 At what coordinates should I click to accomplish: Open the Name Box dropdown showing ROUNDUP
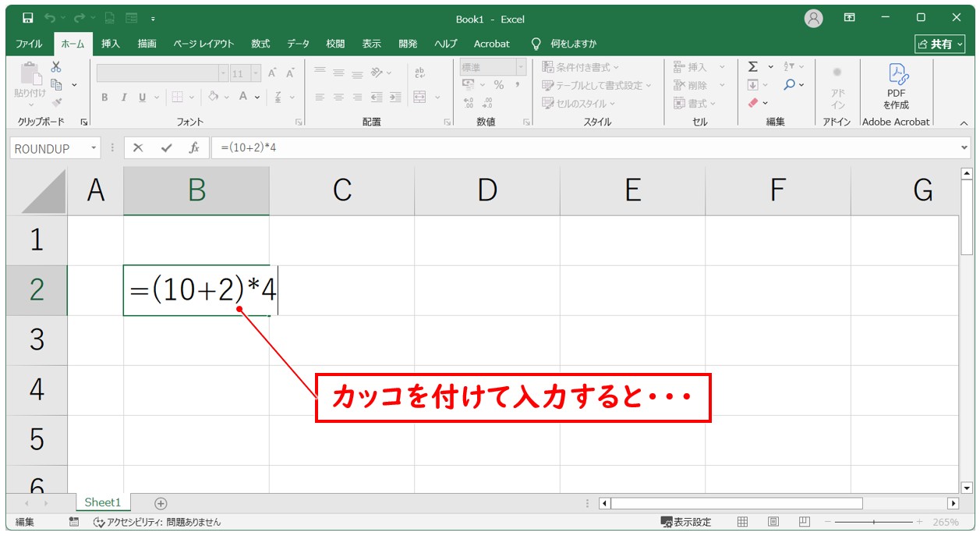coord(94,148)
